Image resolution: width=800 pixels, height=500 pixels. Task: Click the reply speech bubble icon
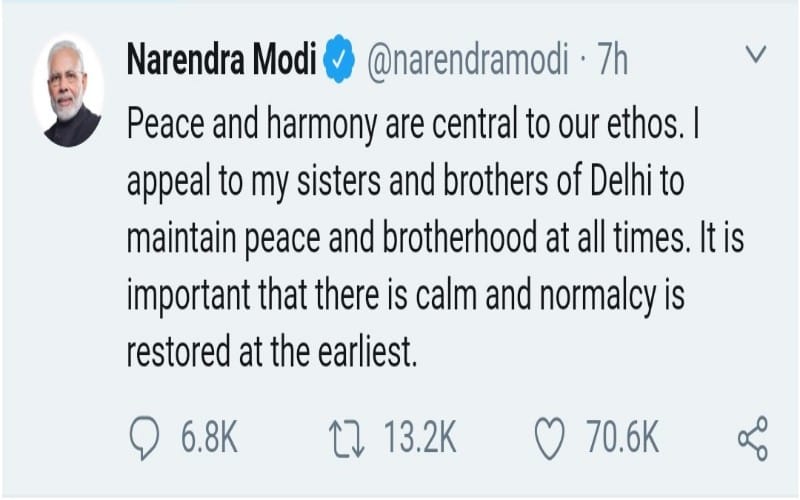148,436
